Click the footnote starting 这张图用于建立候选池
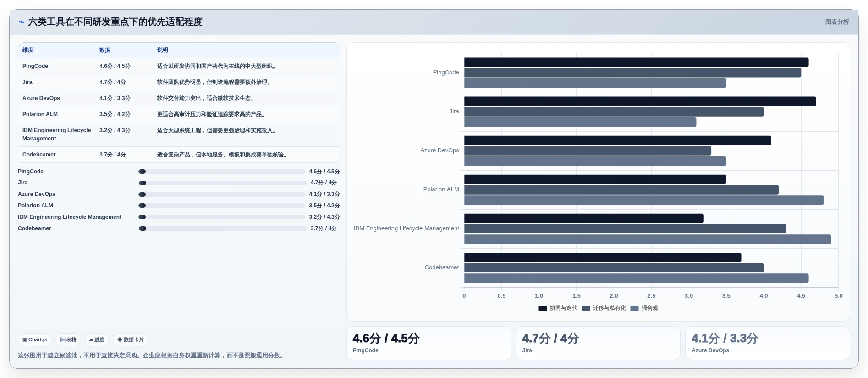The width and height of the screenshot is (868, 378). coord(152,356)
